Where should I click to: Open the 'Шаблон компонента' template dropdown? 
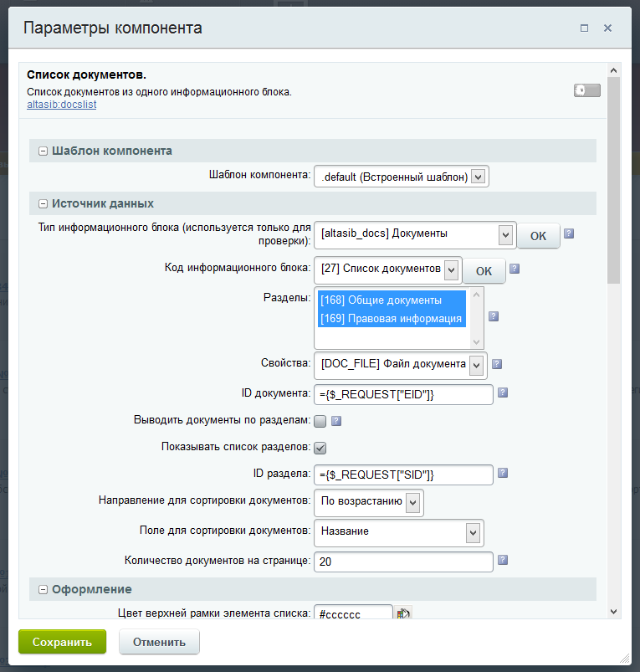[x=401, y=177]
